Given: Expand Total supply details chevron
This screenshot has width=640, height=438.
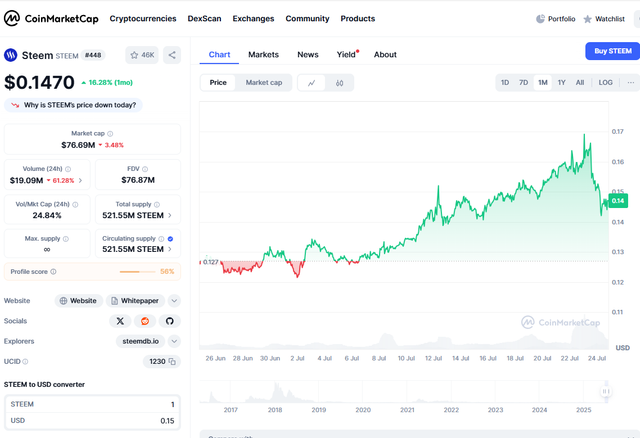Looking at the screenshot, I should (x=170, y=216).
